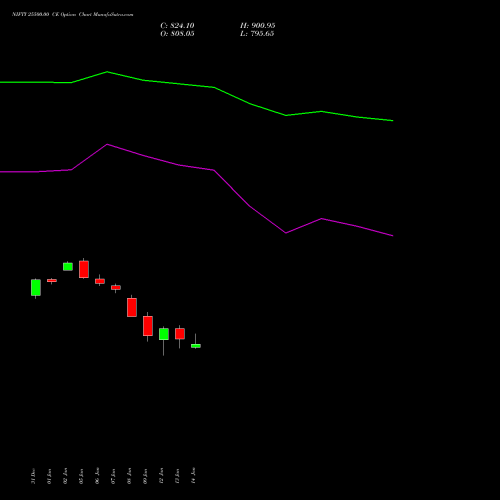This screenshot has width=500, height=500.
Task: Click the open value O: 808.05
Action: coord(177,34)
